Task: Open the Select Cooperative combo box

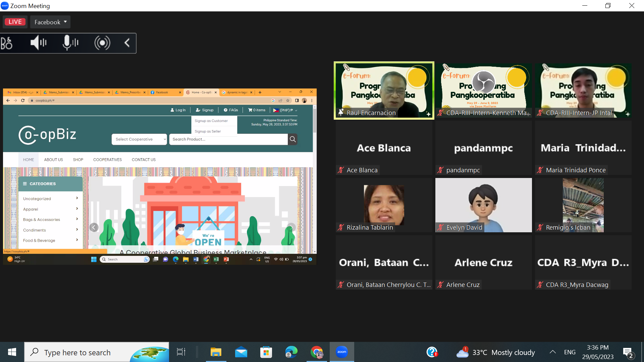Action: pyautogui.click(x=139, y=139)
